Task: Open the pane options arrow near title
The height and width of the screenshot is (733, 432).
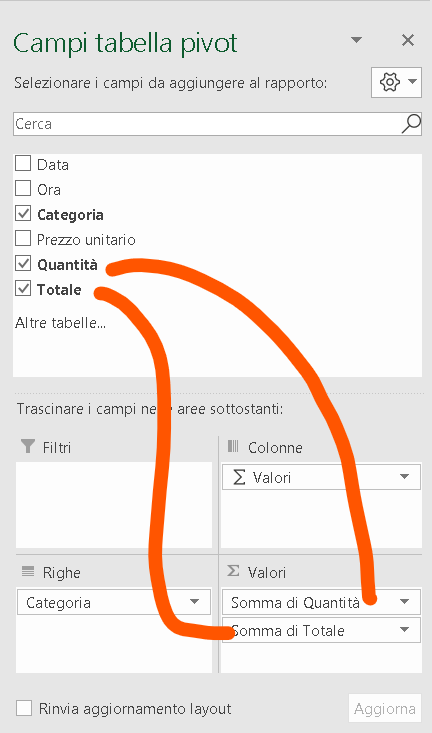Action: click(x=356, y=40)
